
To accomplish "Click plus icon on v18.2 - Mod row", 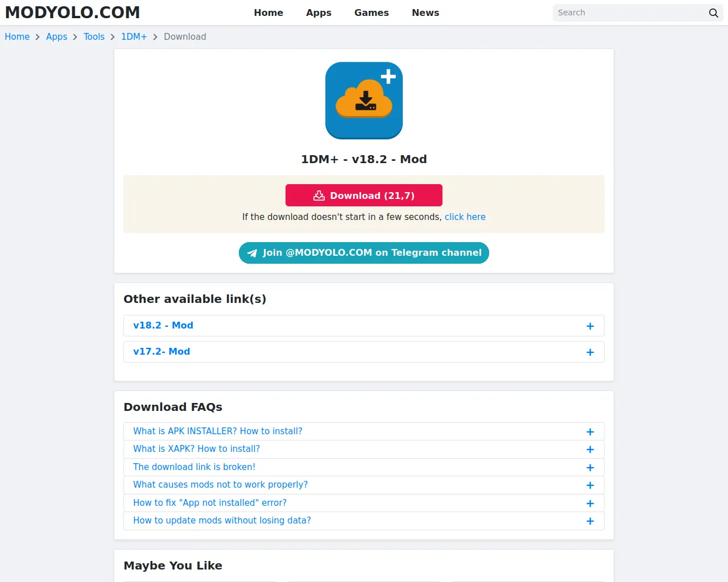I will coord(590,326).
